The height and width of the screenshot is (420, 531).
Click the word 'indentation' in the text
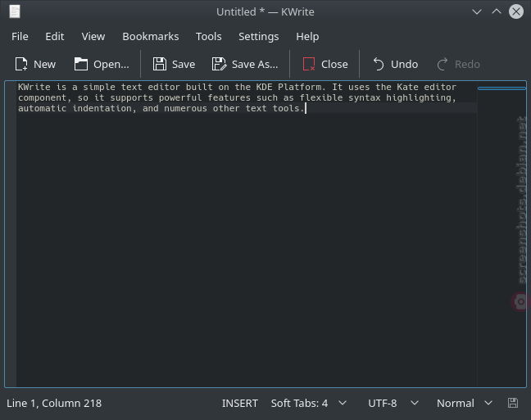[x=102, y=108]
